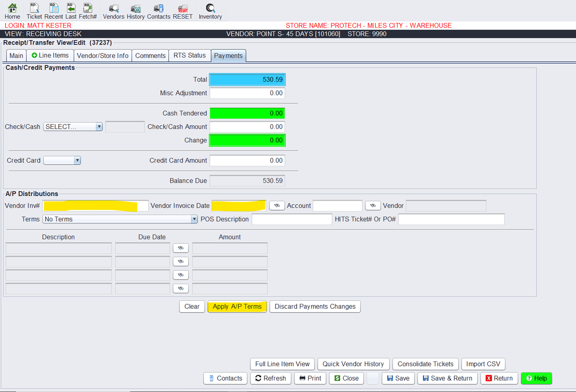
Task: Click the Save & Return button
Action: (447, 378)
